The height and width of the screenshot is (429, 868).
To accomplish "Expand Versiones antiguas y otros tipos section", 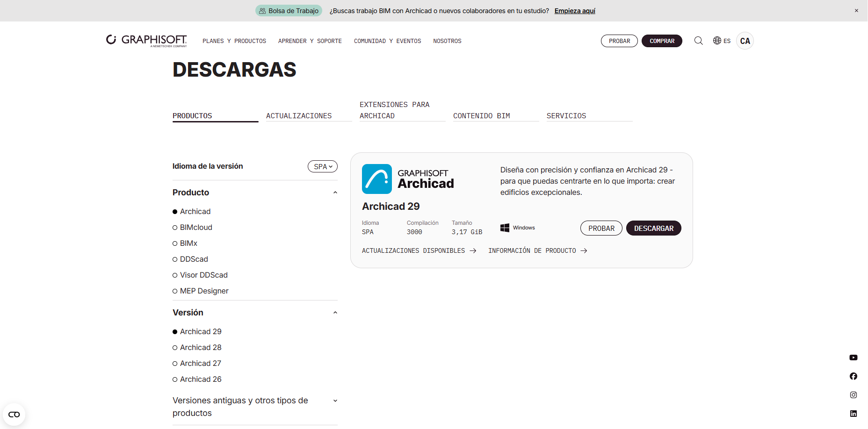I will click(x=335, y=400).
